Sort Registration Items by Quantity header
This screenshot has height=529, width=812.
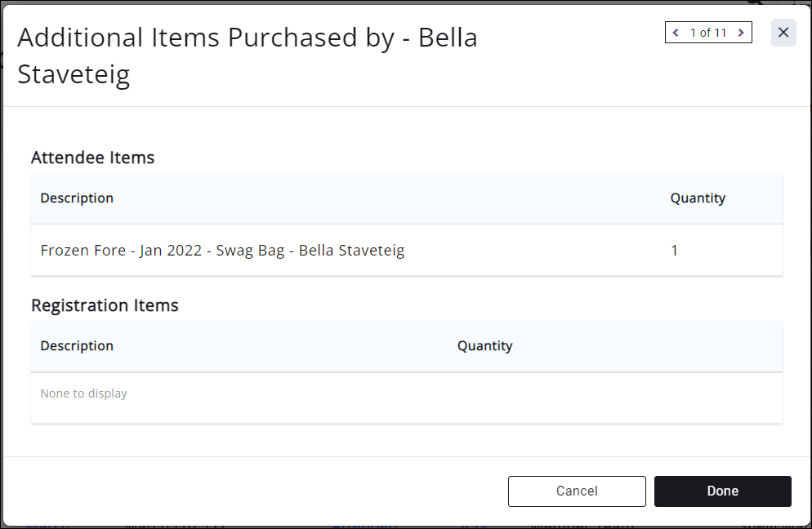(484, 346)
